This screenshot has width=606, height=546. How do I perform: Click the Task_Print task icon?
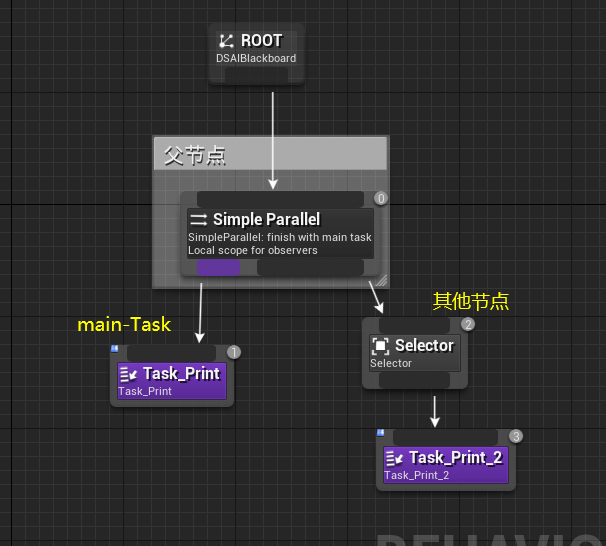[128, 374]
